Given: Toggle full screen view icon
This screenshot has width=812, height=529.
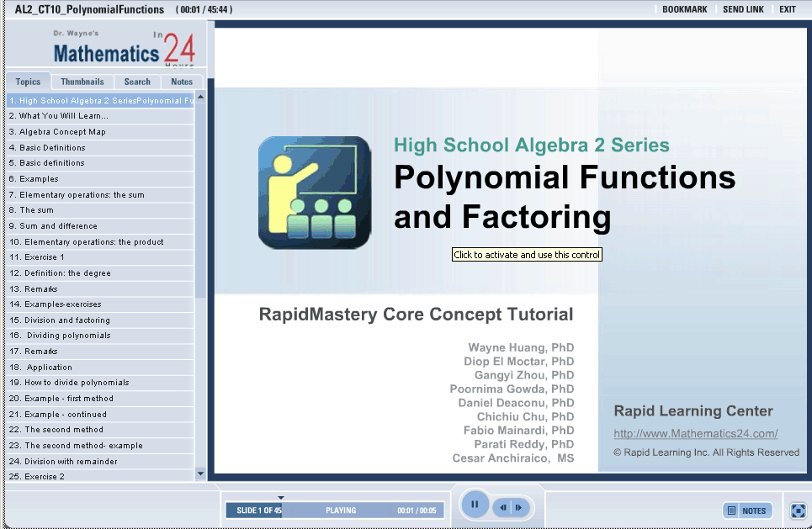Looking at the screenshot, I should point(798,510).
